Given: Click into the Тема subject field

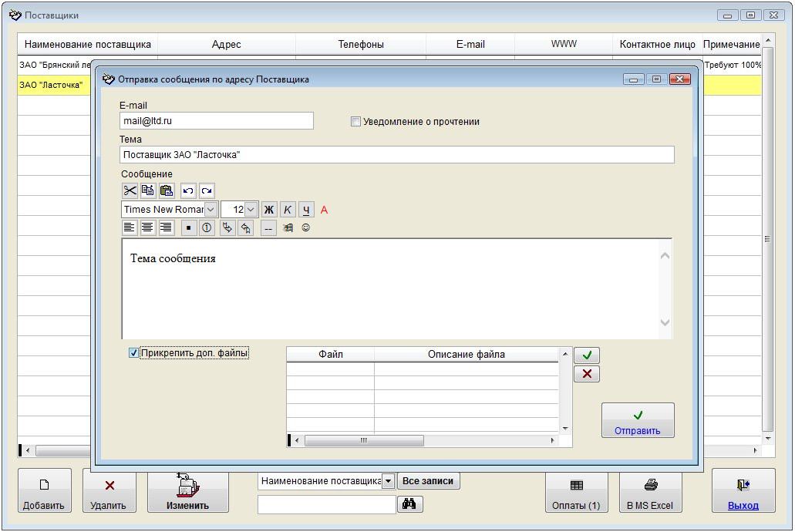Looking at the screenshot, I should 396,155.
